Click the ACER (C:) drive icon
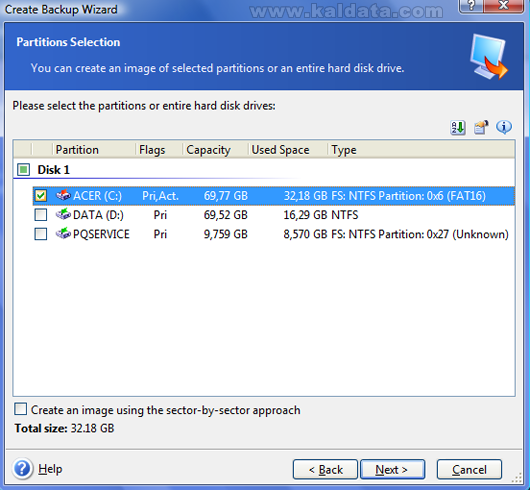 click(63, 195)
